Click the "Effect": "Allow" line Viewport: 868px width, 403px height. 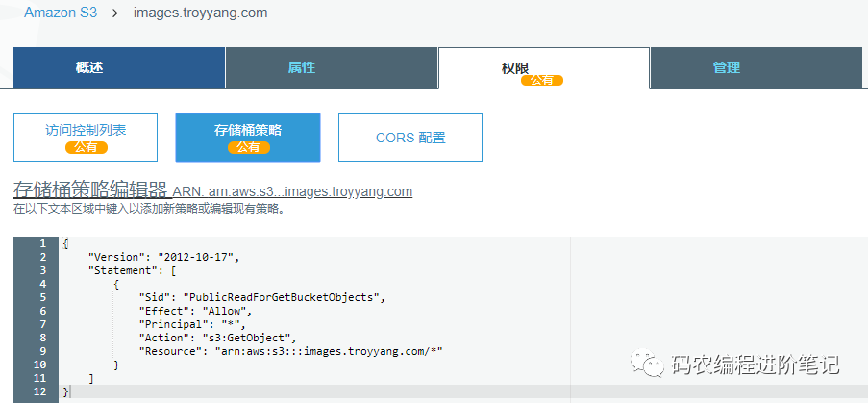(x=196, y=311)
